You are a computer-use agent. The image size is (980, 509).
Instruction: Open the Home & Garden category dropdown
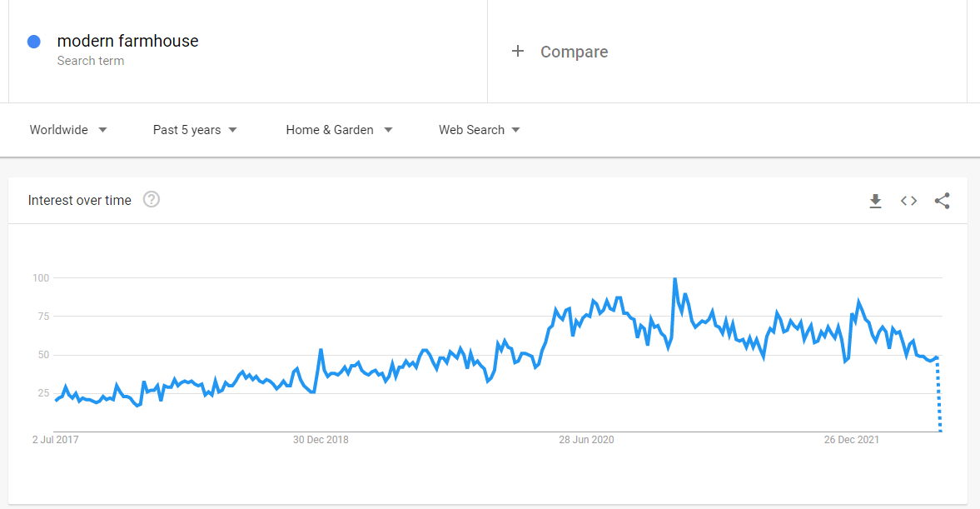[x=340, y=130]
